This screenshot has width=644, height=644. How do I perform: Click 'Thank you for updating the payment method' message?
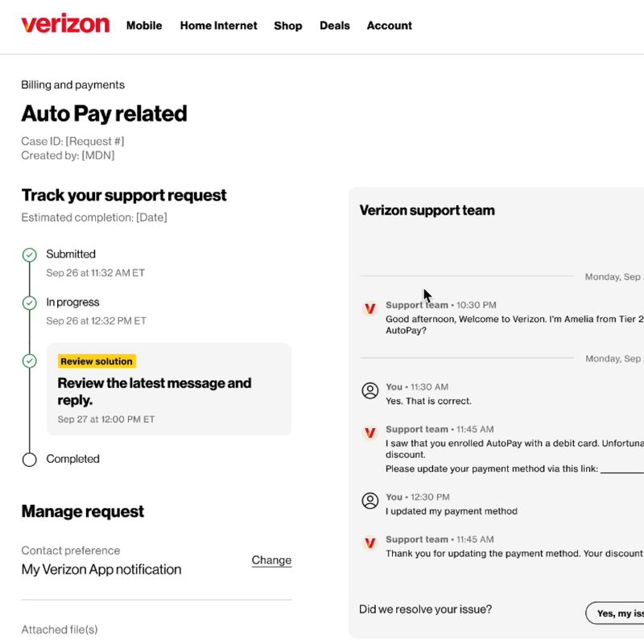tap(514, 554)
